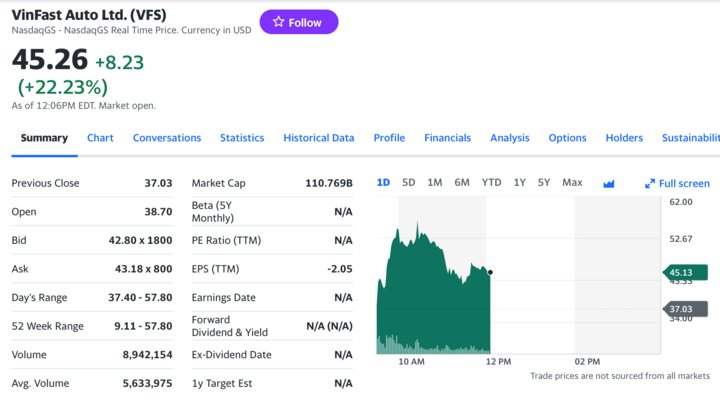Open the Conversations tab
The width and height of the screenshot is (720, 417).
(167, 138)
